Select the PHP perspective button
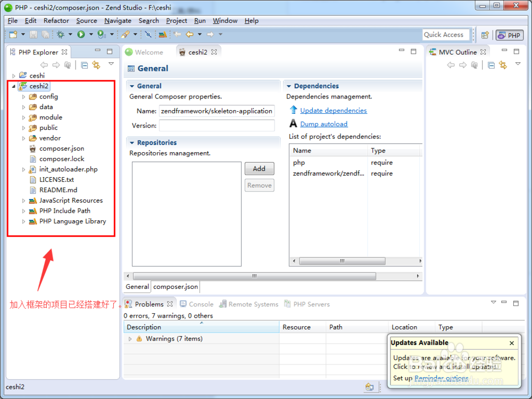 pos(510,35)
